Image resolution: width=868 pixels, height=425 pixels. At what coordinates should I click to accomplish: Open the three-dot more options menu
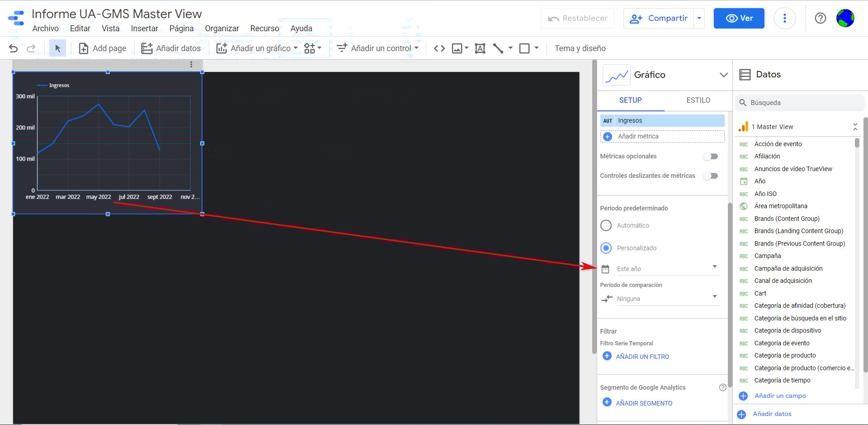(x=784, y=18)
